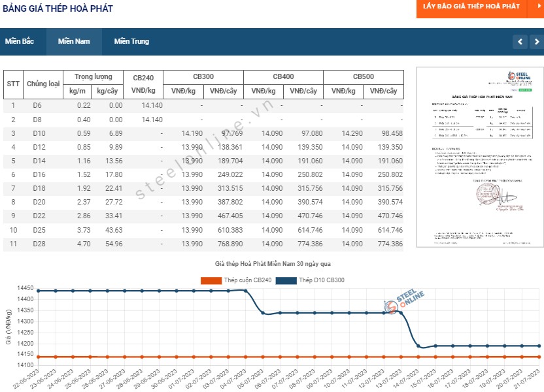Select the D6 row label
Image resolution: width=544 pixels, height=392 pixels.
click(37, 105)
